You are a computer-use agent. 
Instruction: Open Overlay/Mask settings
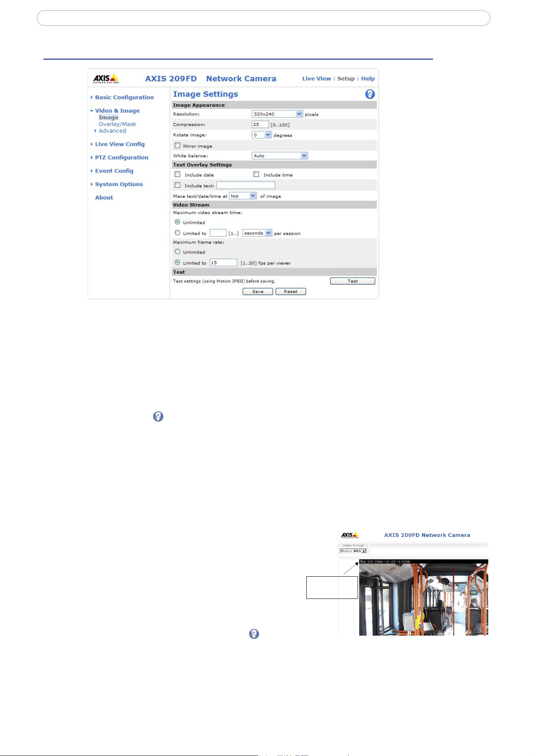[117, 124]
